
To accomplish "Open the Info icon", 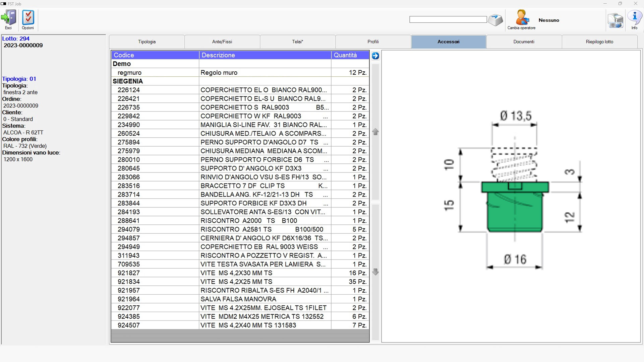I will (635, 19).
